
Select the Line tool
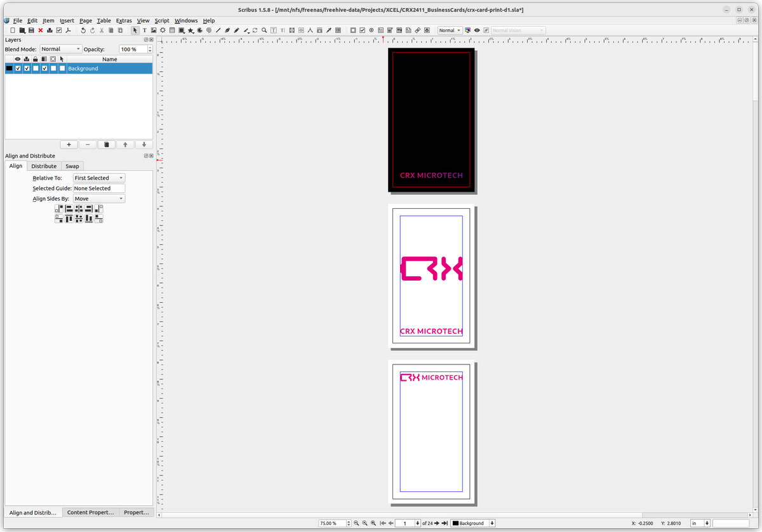tap(218, 30)
